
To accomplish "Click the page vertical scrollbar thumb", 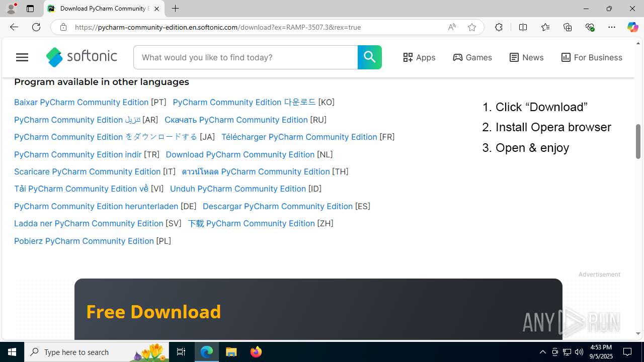I will point(638,142).
